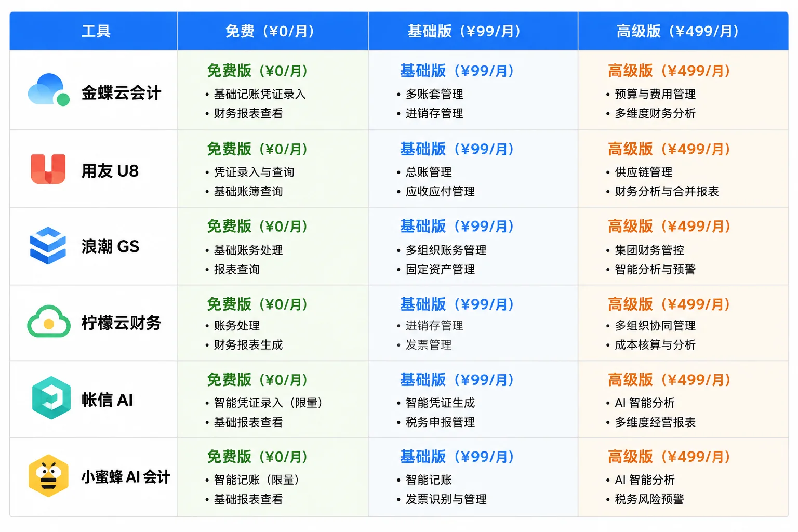The height and width of the screenshot is (532, 798).
Task: Click the 智能分析与预警 feature
Action: 655,269
